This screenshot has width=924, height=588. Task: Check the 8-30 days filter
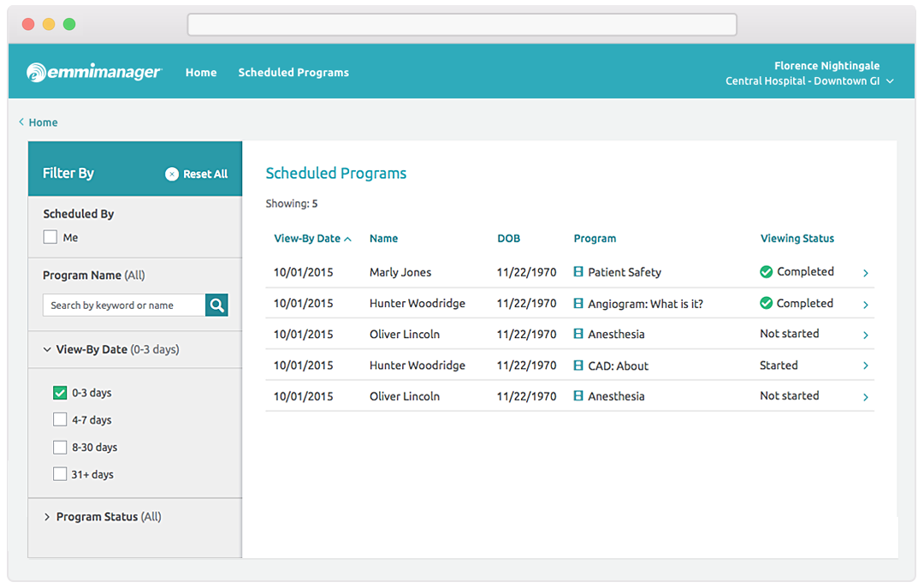(x=60, y=447)
